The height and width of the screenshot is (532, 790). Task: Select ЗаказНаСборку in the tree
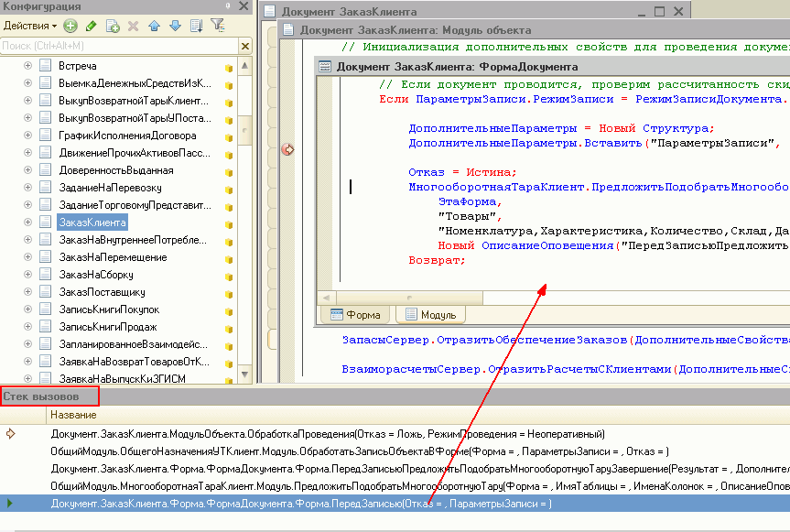[96, 275]
